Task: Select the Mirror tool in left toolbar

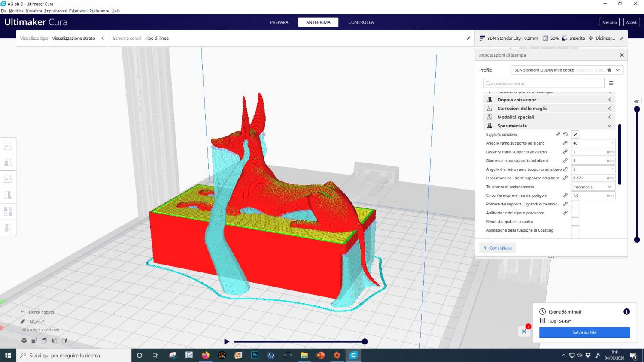Action: click(x=8, y=195)
